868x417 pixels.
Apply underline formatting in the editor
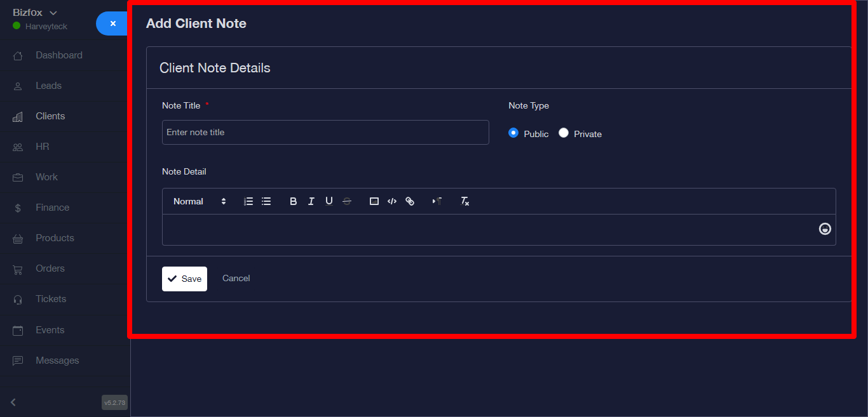pyautogui.click(x=329, y=201)
